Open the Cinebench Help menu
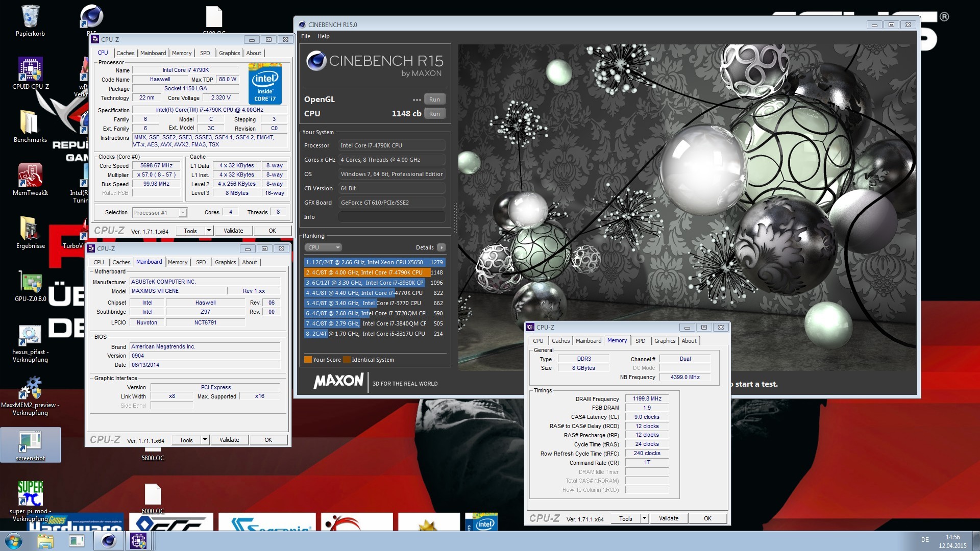 coord(323,36)
